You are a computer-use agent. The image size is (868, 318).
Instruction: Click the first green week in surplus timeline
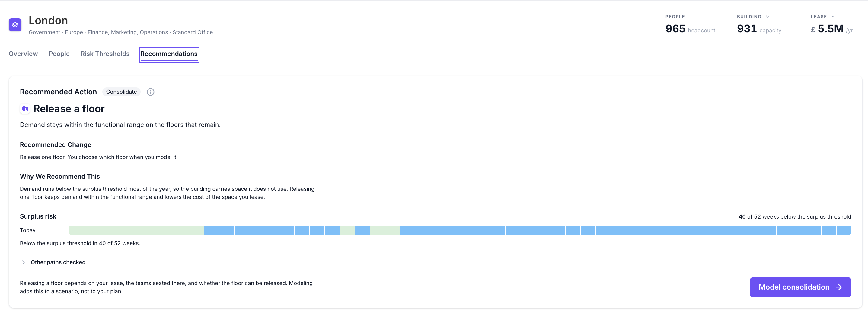pos(76,230)
